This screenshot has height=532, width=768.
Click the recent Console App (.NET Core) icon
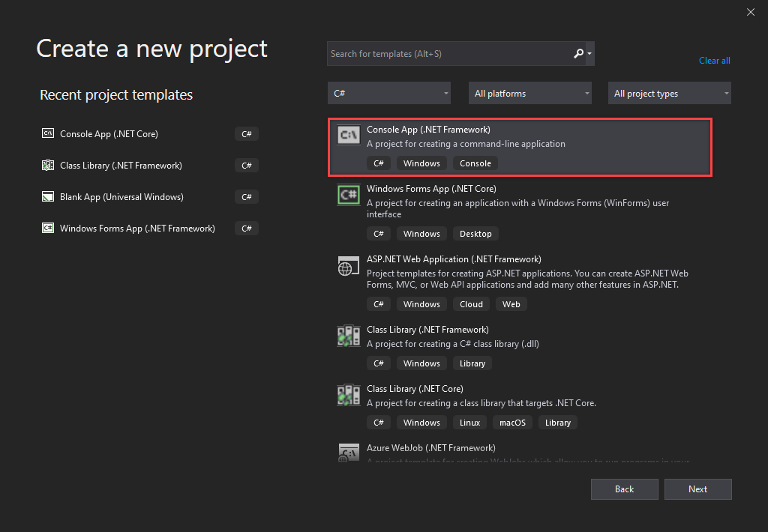tap(48, 133)
